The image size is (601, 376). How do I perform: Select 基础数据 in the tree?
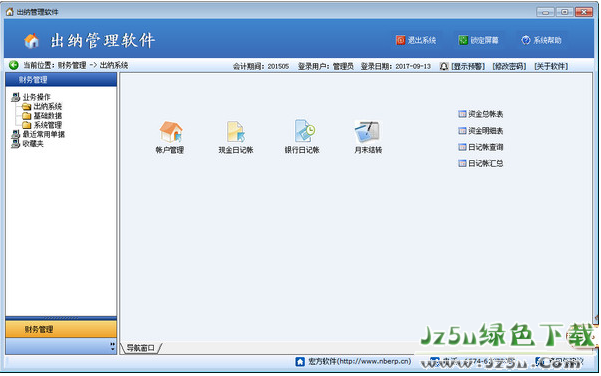(48, 115)
